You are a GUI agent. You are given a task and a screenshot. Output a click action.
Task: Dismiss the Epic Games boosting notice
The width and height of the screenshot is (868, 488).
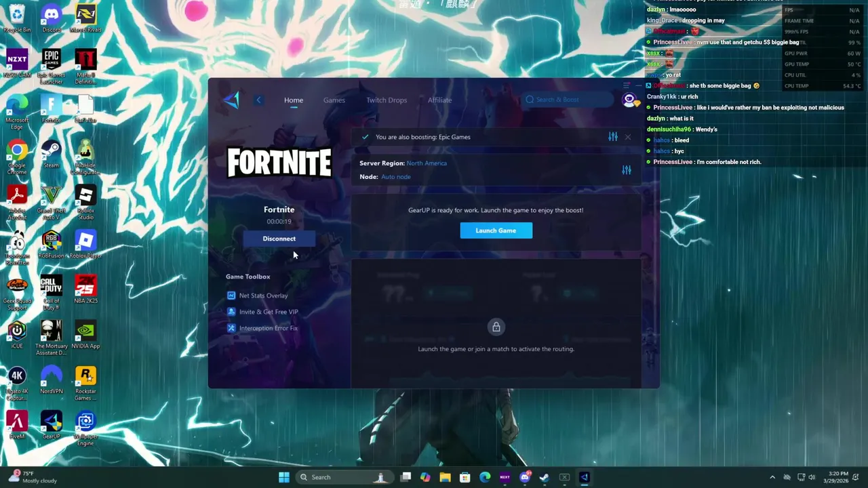tap(628, 137)
